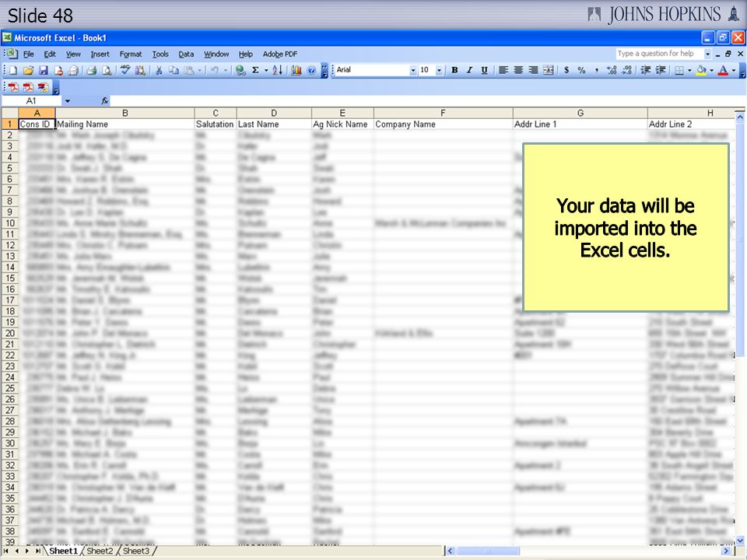
Task: Open the Data menu
Action: [x=186, y=54]
